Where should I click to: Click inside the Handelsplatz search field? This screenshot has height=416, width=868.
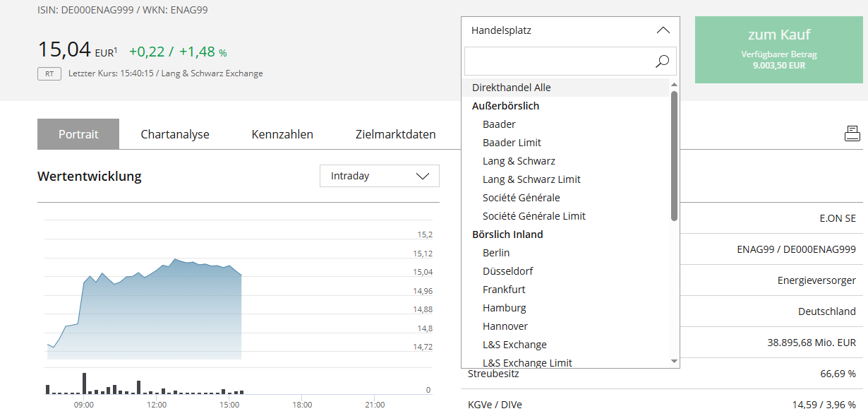(557, 61)
